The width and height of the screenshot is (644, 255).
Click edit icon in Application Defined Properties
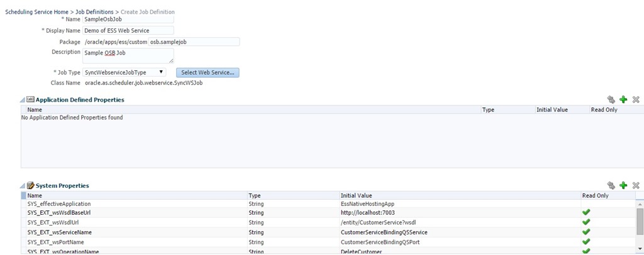pyautogui.click(x=611, y=99)
